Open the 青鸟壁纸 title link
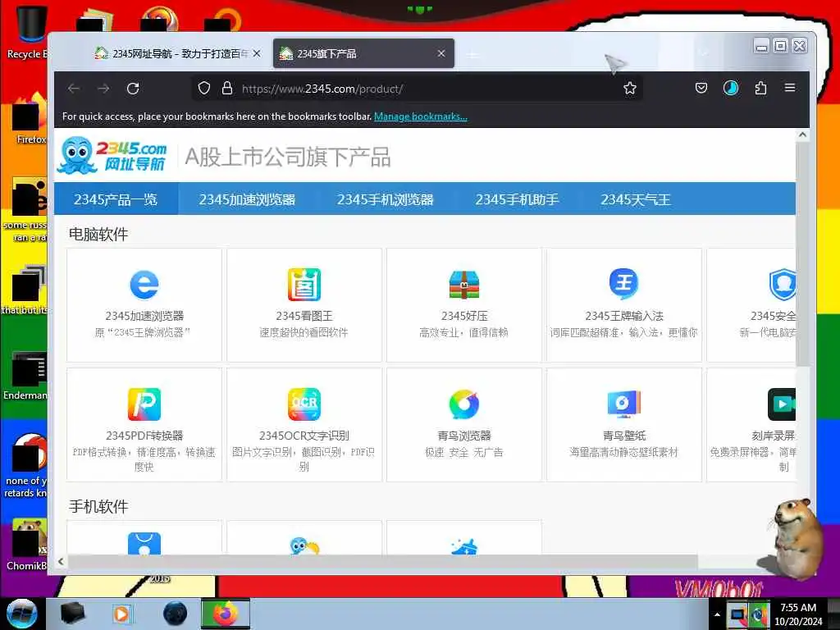The image size is (840, 630). click(623, 435)
